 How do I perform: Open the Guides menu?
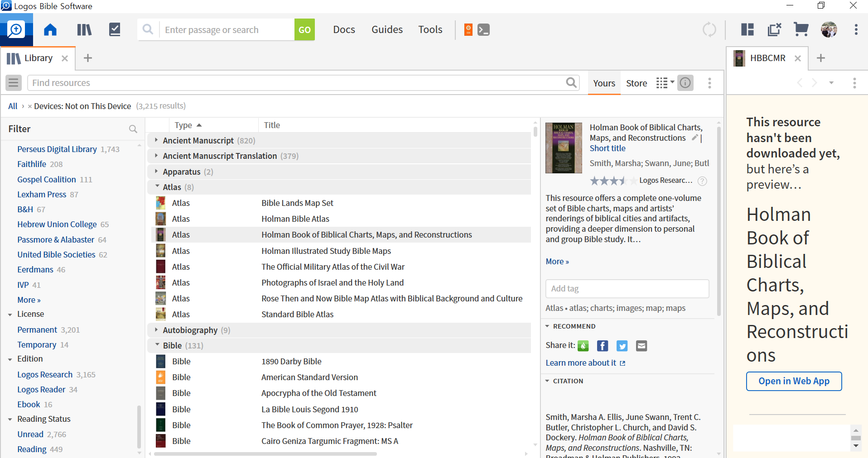tap(387, 29)
